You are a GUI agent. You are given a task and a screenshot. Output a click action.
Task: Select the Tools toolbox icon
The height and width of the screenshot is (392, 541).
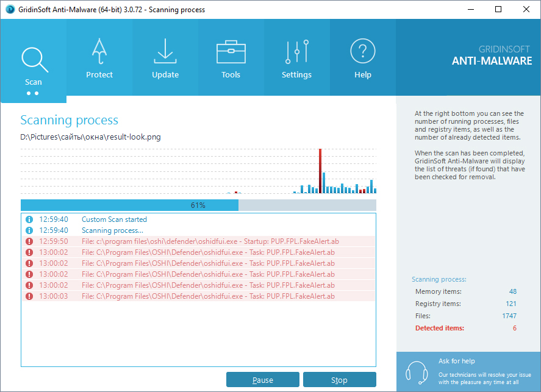coord(231,52)
